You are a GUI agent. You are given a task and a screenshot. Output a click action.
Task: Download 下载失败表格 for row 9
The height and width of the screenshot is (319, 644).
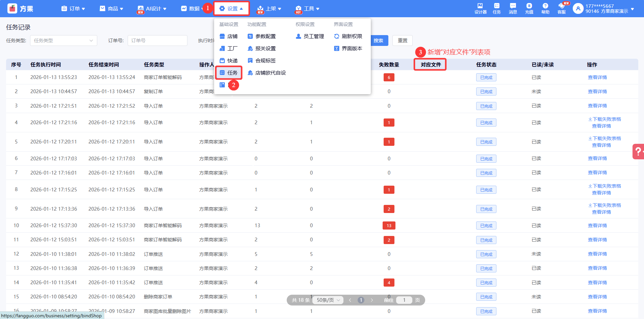point(605,205)
